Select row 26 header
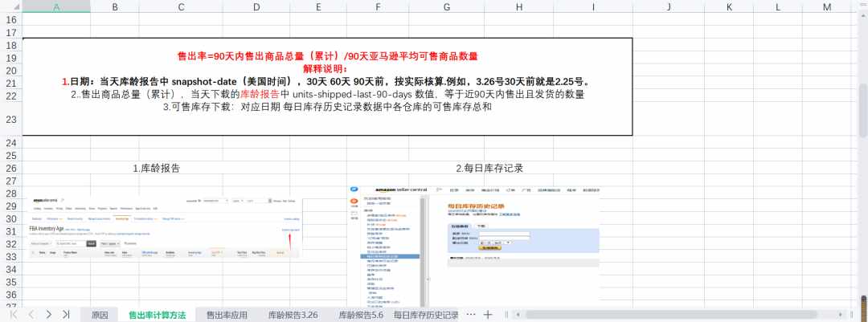Screen dimensions: 868x322 [x=11, y=168]
